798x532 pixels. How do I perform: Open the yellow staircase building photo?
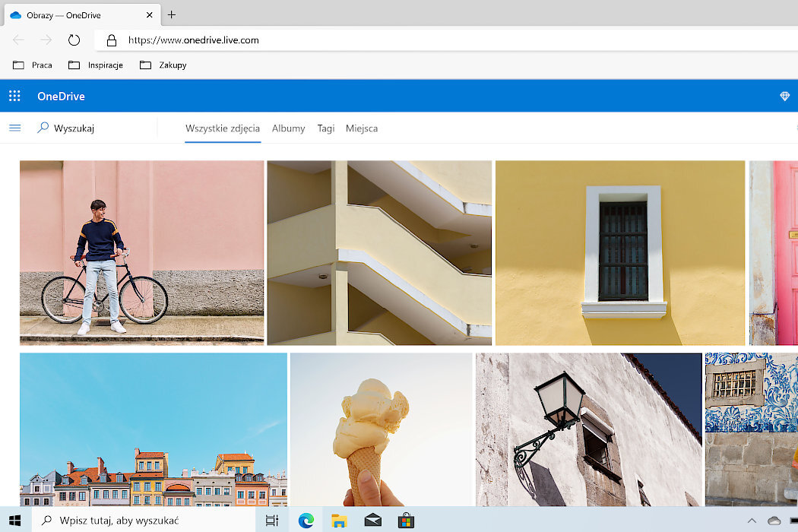pos(379,253)
